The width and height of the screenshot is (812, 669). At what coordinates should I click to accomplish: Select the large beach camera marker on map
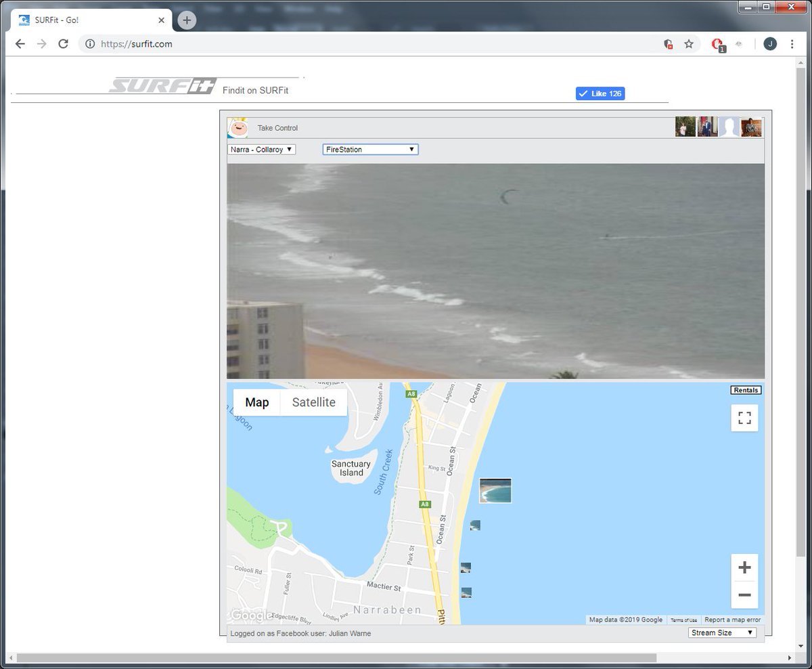click(x=495, y=490)
